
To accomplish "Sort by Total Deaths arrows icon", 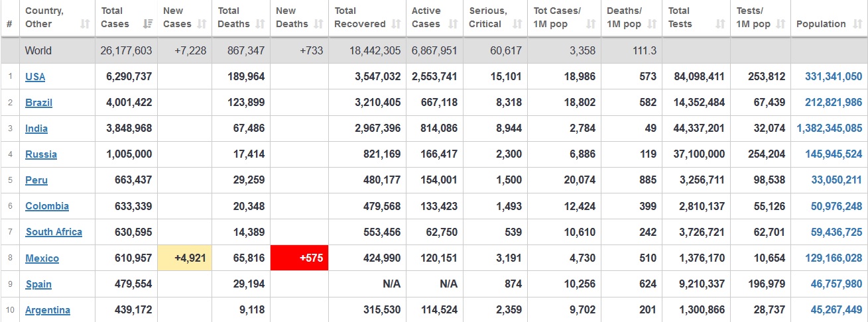I will (x=260, y=25).
